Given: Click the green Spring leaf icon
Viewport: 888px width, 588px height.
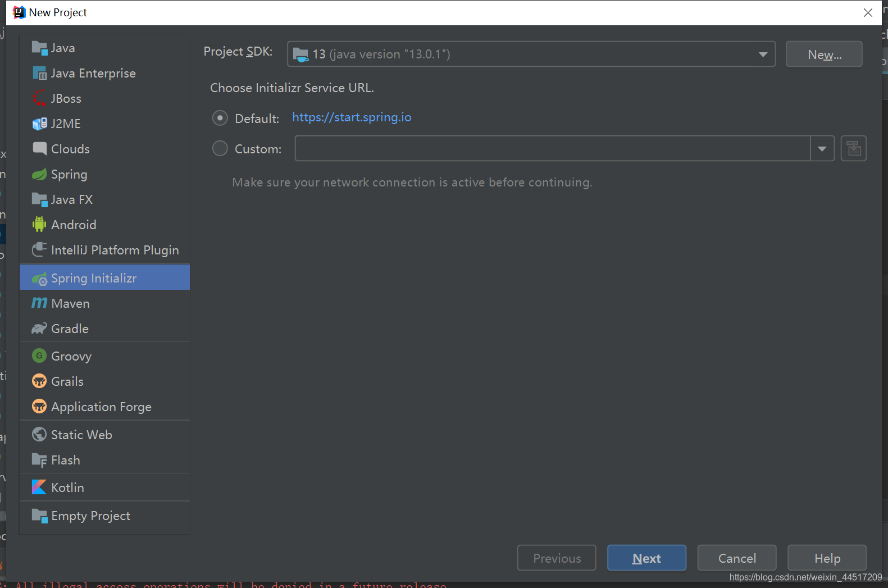Looking at the screenshot, I should tap(39, 174).
